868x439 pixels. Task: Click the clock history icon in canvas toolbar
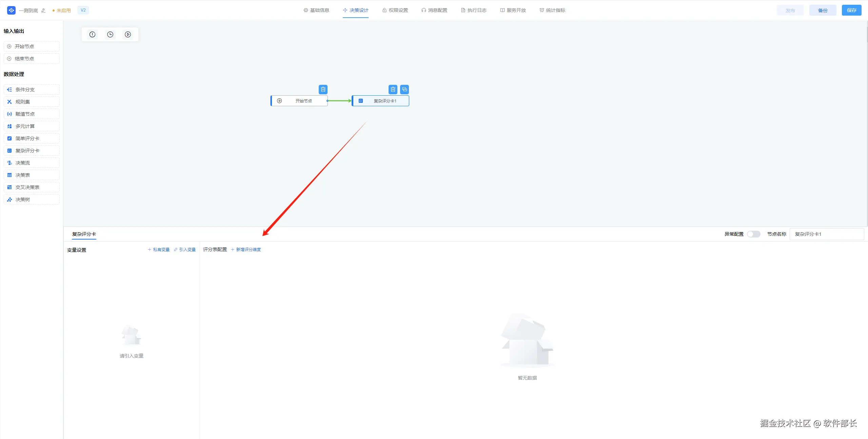(x=110, y=34)
